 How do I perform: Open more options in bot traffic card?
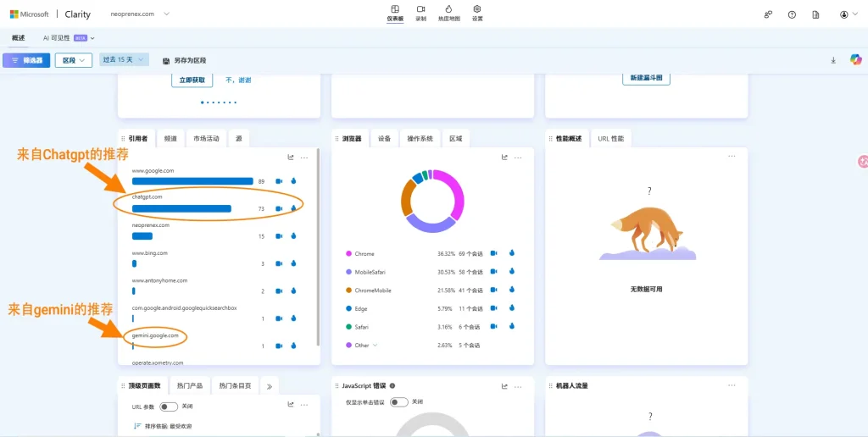[x=732, y=385]
